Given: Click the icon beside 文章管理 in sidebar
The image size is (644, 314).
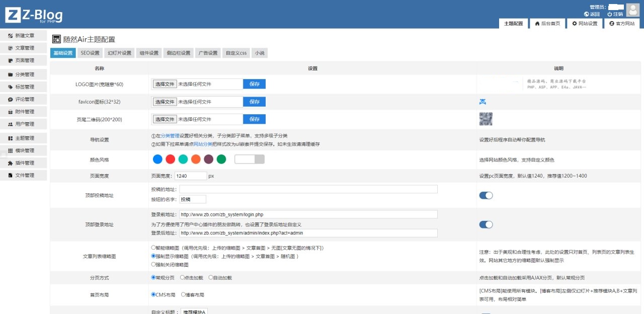Looking at the screenshot, I should pyautogui.click(x=11, y=48).
